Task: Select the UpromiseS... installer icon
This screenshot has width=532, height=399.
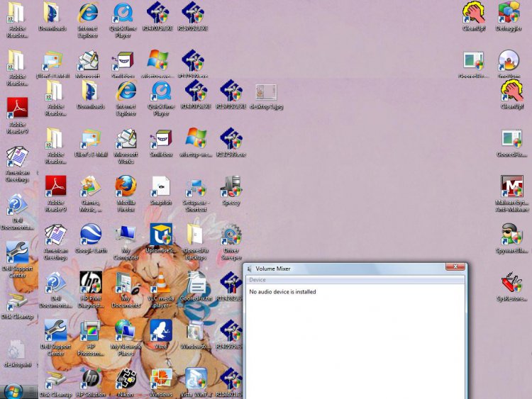Action: coord(161,239)
